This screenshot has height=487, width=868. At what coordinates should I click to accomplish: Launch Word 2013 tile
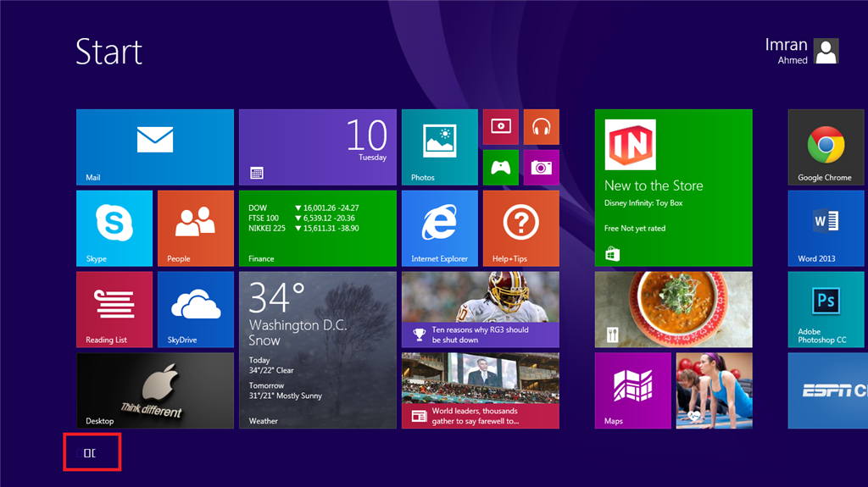[x=826, y=229]
